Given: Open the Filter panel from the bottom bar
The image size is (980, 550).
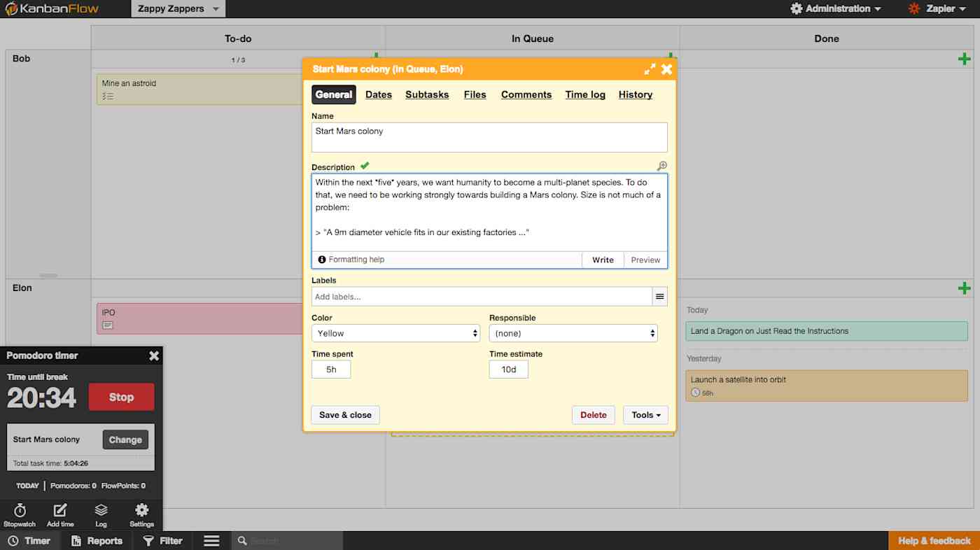Looking at the screenshot, I should (x=162, y=540).
